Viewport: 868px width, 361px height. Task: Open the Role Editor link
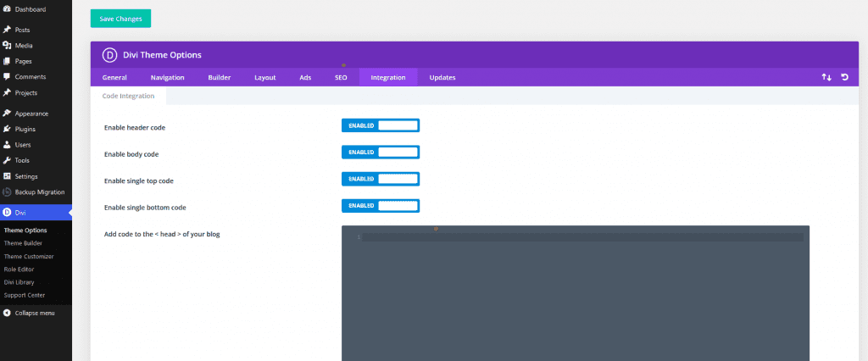[19, 269]
